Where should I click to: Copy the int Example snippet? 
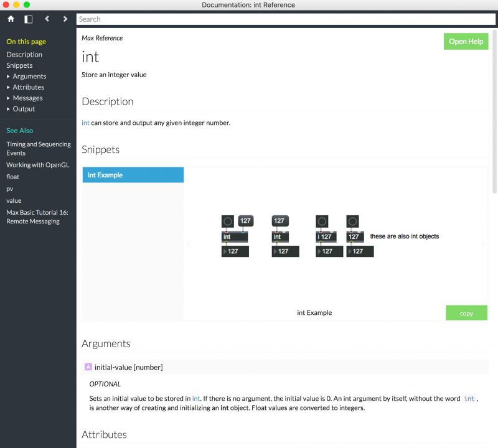pos(466,313)
